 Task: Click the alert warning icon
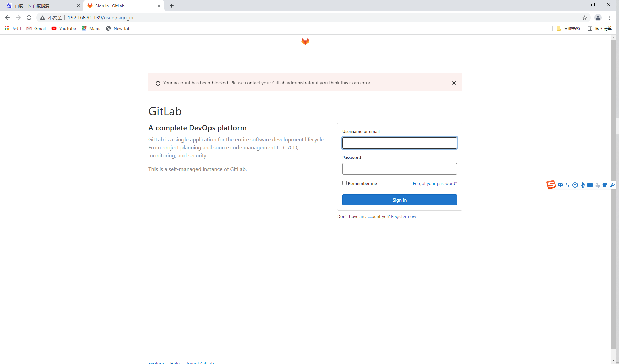pyautogui.click(x=158, y=83)
